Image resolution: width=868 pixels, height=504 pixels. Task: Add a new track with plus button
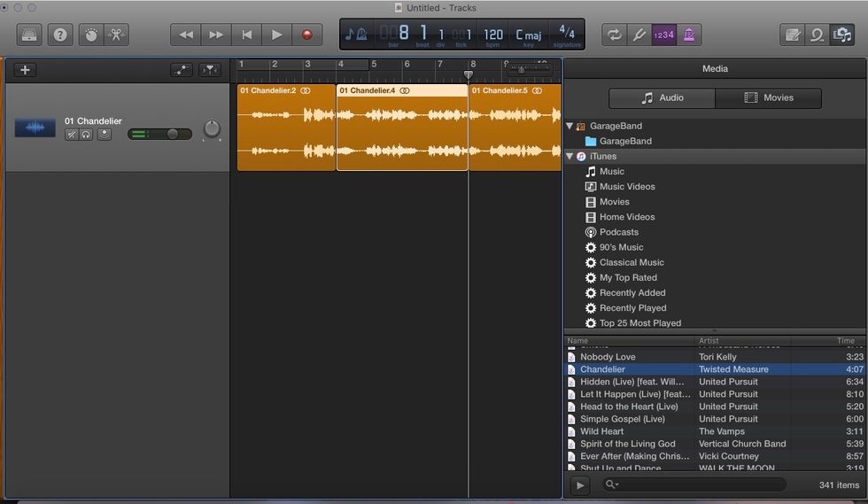(x=25, y=70)
